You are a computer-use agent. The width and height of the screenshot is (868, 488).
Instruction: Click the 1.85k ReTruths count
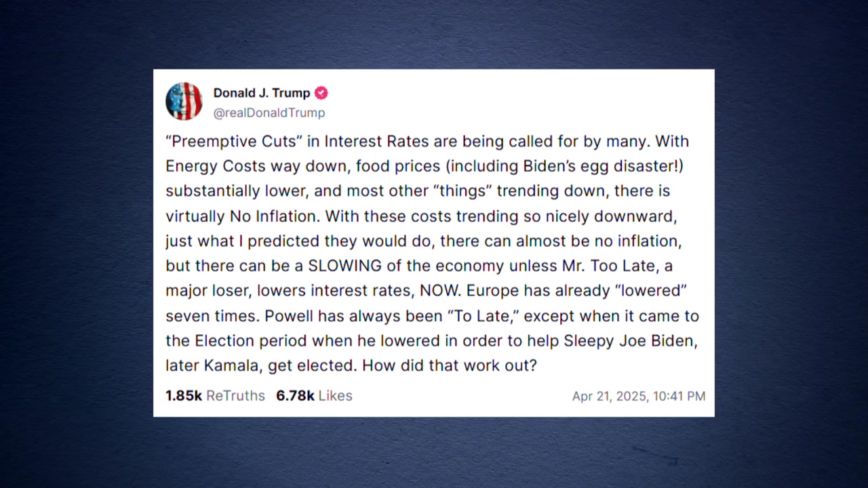point(183,396)
